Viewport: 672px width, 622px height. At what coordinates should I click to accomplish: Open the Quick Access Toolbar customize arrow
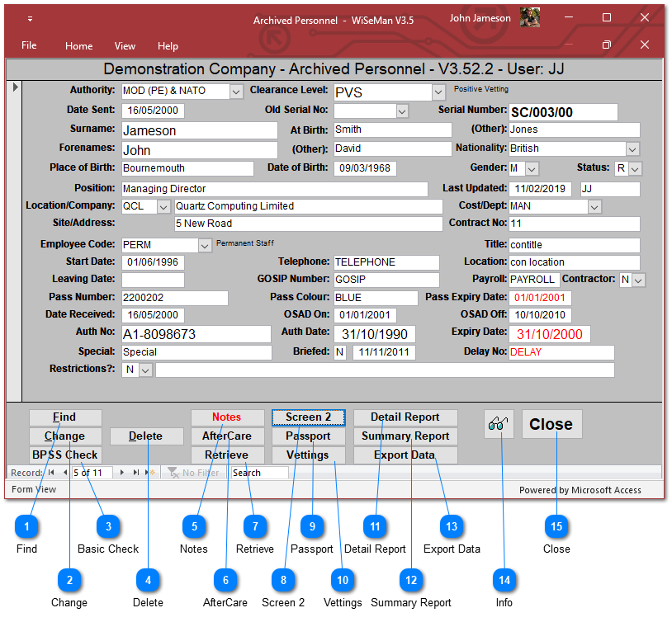point(31,18)
